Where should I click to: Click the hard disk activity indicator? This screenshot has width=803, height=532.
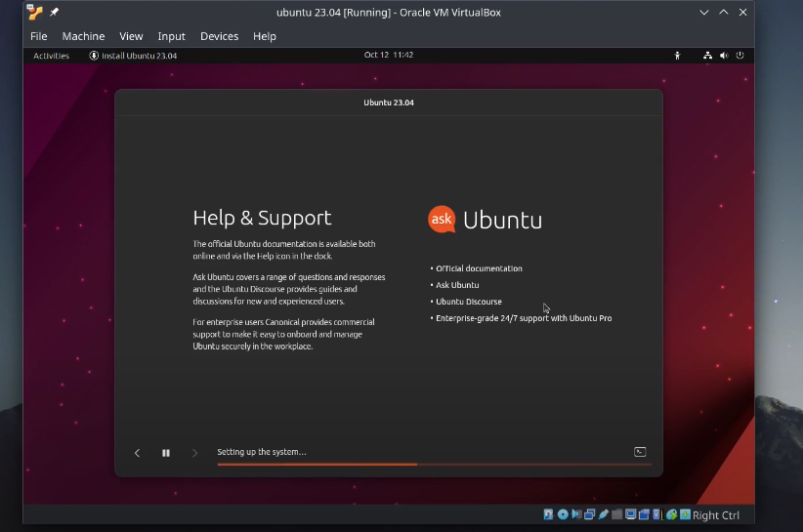tap(549, 514)
